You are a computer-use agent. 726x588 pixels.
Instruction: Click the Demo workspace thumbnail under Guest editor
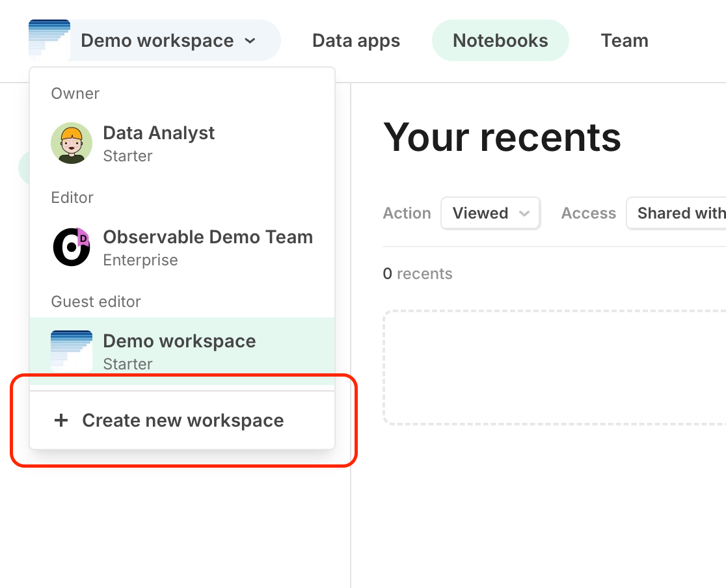point(72,350)
